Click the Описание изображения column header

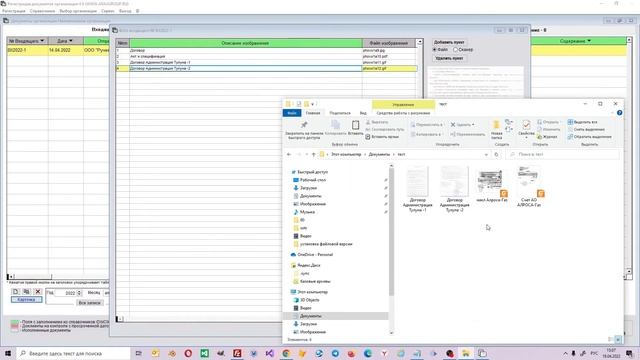(x=245, y=43)
